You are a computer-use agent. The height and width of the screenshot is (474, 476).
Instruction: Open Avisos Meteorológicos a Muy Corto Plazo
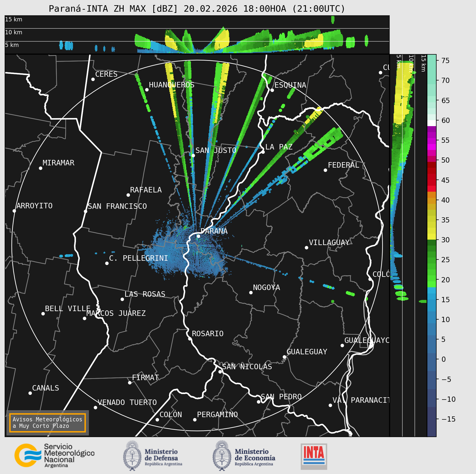pos(47,423)
